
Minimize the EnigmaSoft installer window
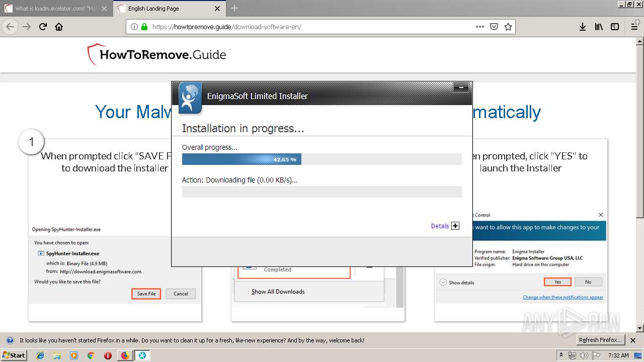tap(461, 88)
